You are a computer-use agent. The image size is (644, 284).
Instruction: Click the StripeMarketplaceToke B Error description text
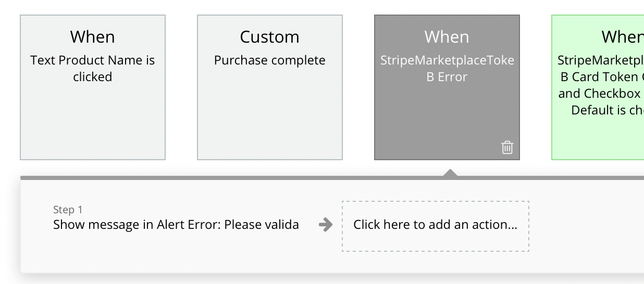pos(447,69)
